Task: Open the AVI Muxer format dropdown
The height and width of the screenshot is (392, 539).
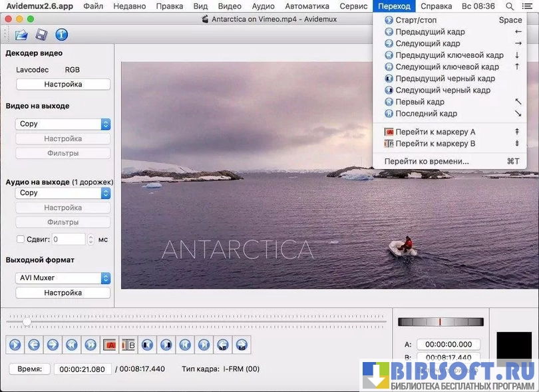Action: point(63,278)
